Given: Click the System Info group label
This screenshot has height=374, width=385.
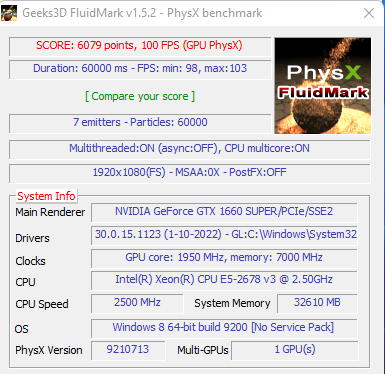Looking at the screenshot, I should 46,196.
